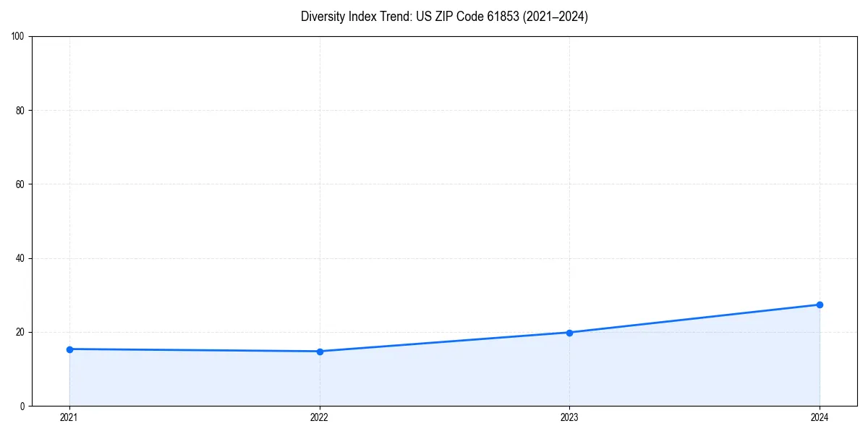Click the 2021 x-axis tick label
Screen dimensions: 868x434
pyautogui.click(x=69, y=416)
